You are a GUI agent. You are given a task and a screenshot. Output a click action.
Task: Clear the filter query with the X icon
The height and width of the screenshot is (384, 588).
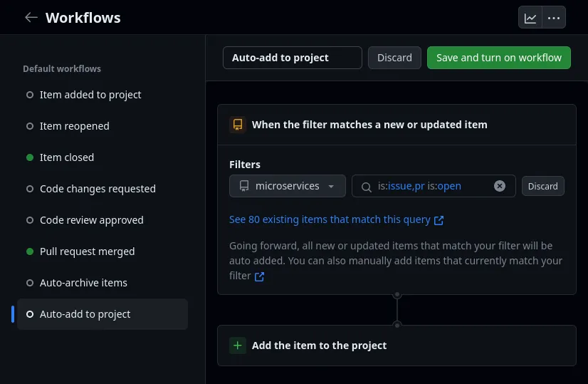click(500, 186)
